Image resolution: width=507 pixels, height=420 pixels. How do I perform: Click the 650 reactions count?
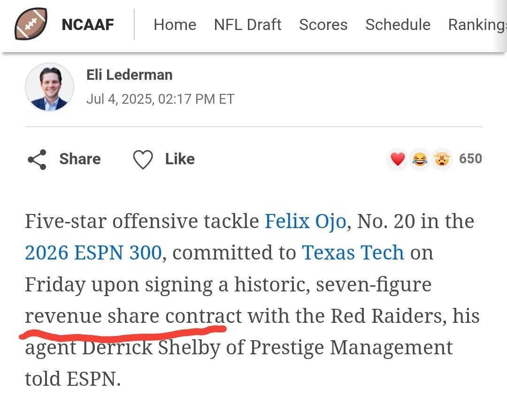pyautogui.click(x=470, y=159)
